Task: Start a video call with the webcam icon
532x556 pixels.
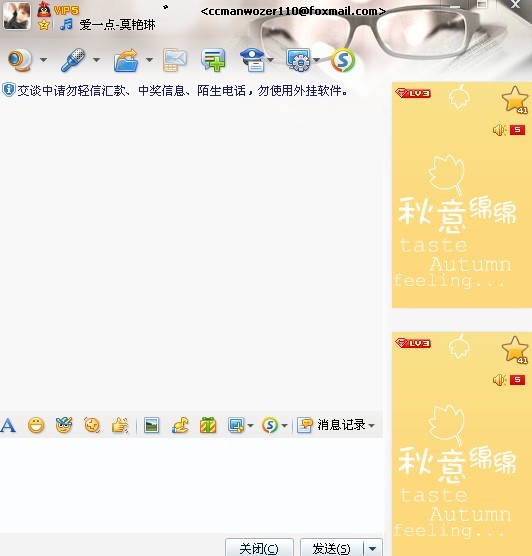Action: point(20,60)
